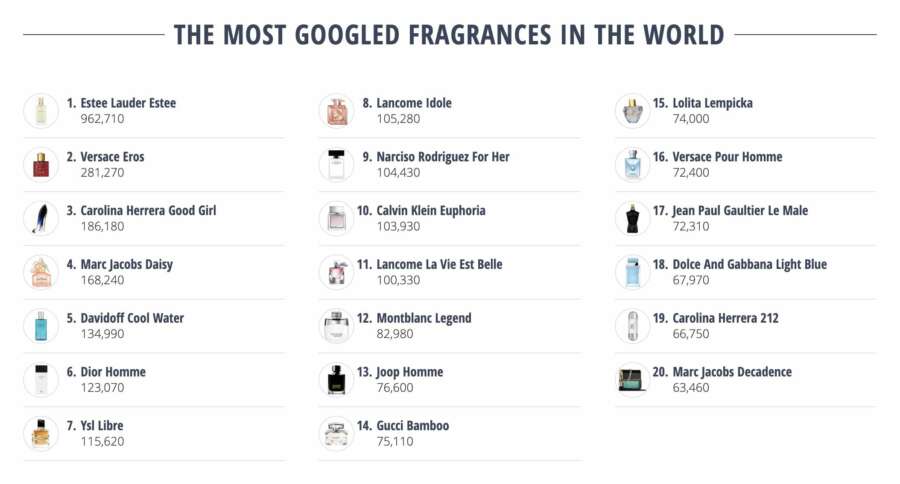Open the Narciso Rodriguez For Her entry
Viewport: 900px width, 484px height.
[443, 157]
